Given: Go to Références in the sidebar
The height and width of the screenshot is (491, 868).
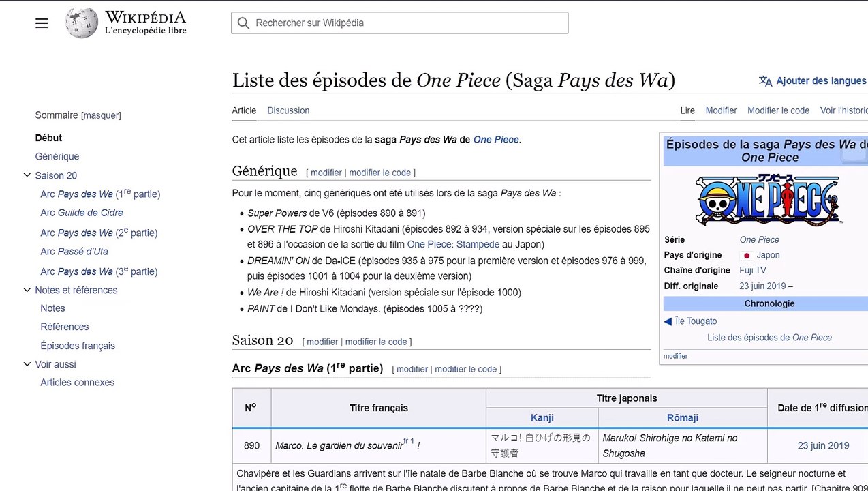Looking at the screenshot, I should (65, 327).
